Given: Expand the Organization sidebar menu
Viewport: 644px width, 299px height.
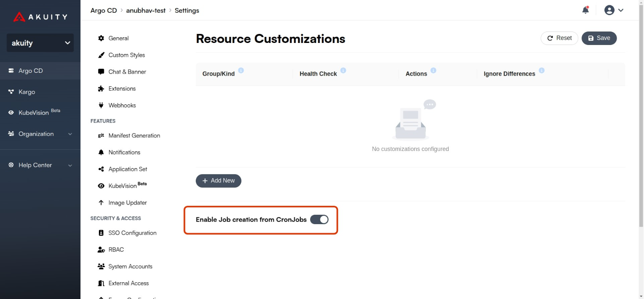Looking at the screenshot, I should tap(40, 134).
